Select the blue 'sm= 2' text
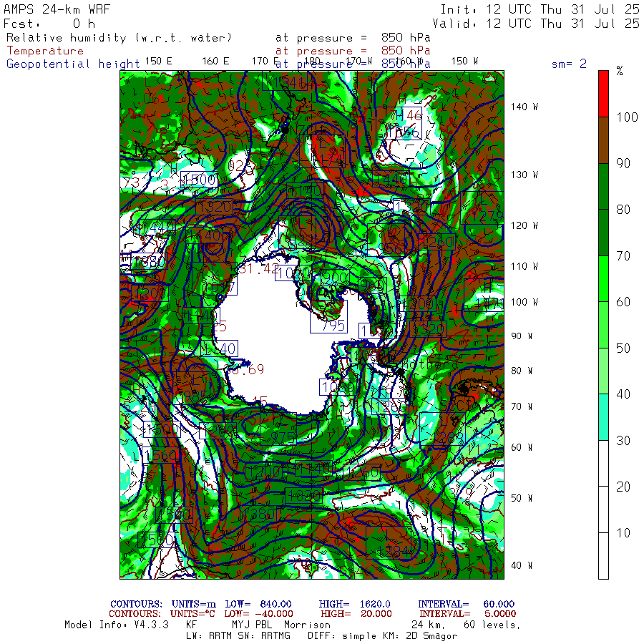The image size is (644, 644). pos(569,64)
